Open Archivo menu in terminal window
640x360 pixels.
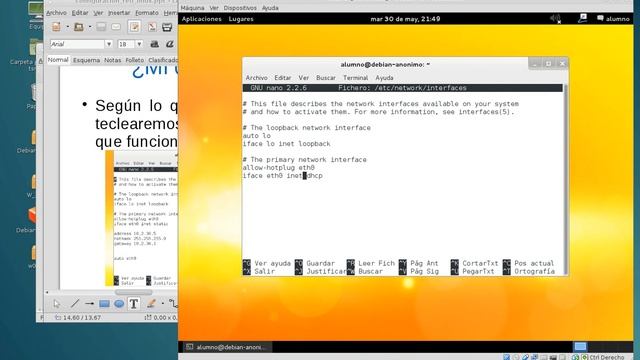pos(256,78)
